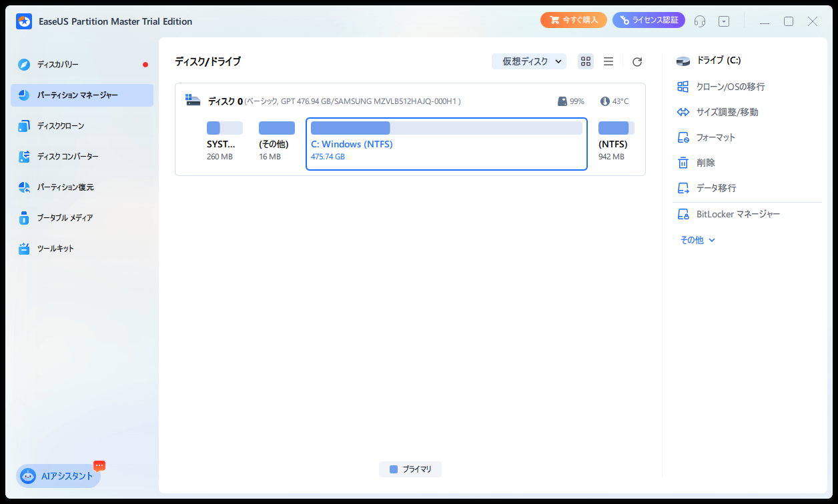Click the ツールキット toolbox icon
Screen dimensions: 838x504
point(24,249)
